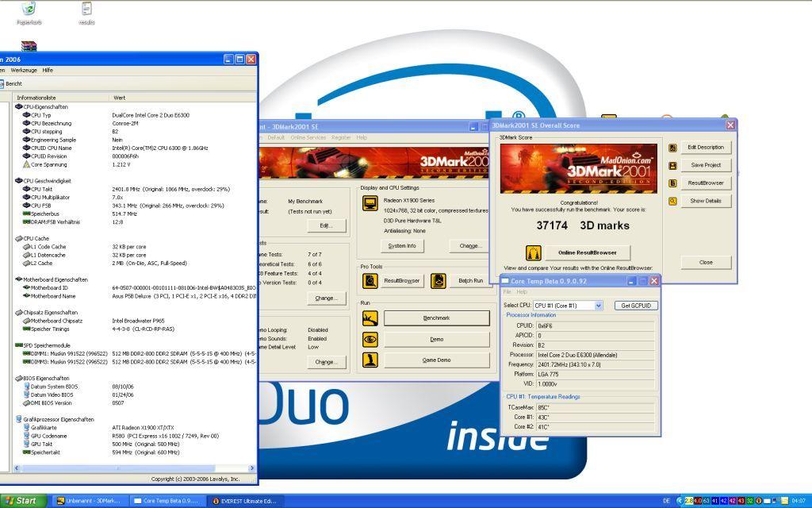Image resolution: width=812 pixels, height=508 pixels.
Task: Click the Show Details button
Action: (x=706, y=201)
